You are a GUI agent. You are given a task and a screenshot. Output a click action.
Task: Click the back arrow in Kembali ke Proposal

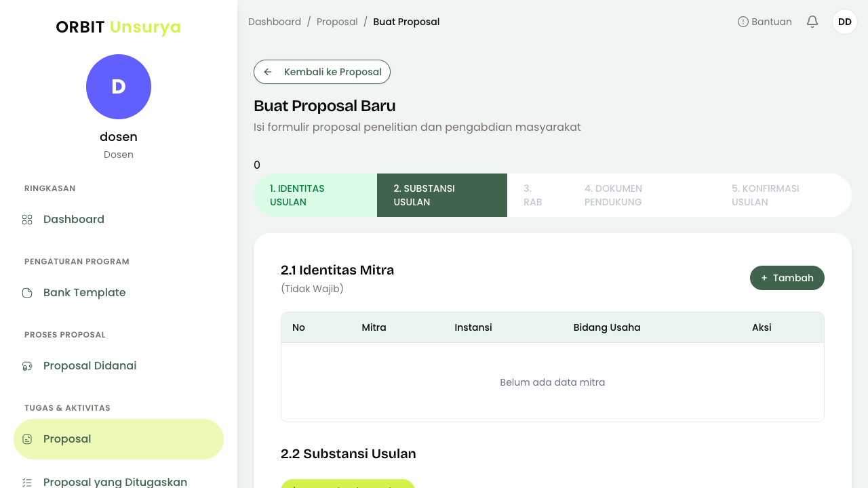(x=268, y=72)
